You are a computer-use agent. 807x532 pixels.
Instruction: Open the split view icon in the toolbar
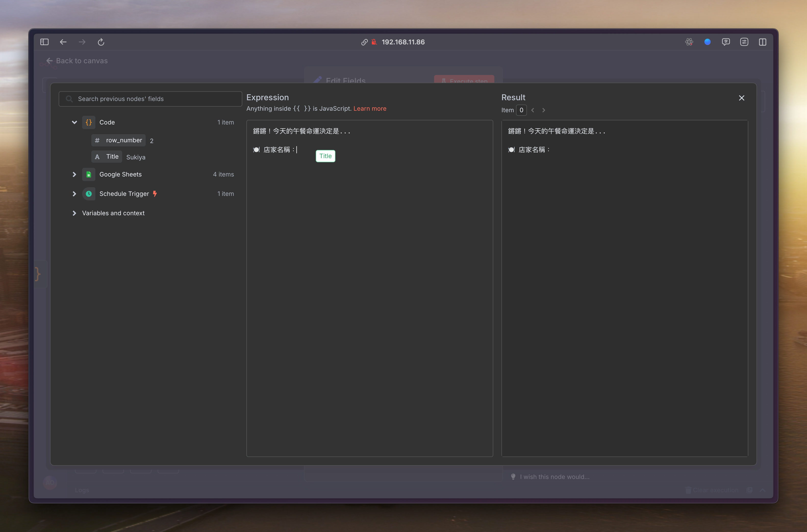pyautogui.click(x=762, y=42)
